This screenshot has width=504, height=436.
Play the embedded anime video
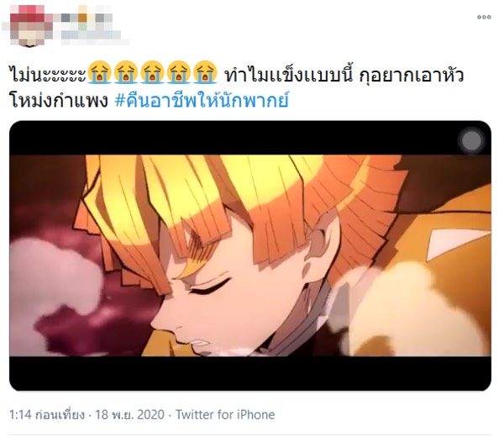pyautogui.click(x=250, y=255)
